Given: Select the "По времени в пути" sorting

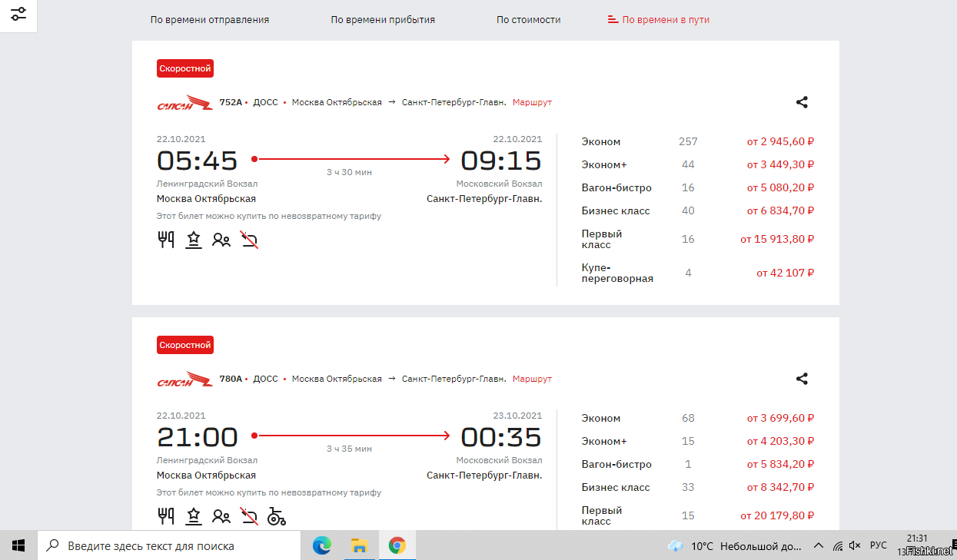Looking at the screenshot, I should pos(659,20).
